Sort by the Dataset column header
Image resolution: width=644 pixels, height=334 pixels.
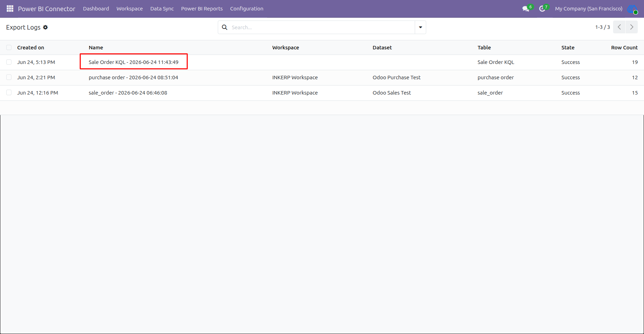382,48
